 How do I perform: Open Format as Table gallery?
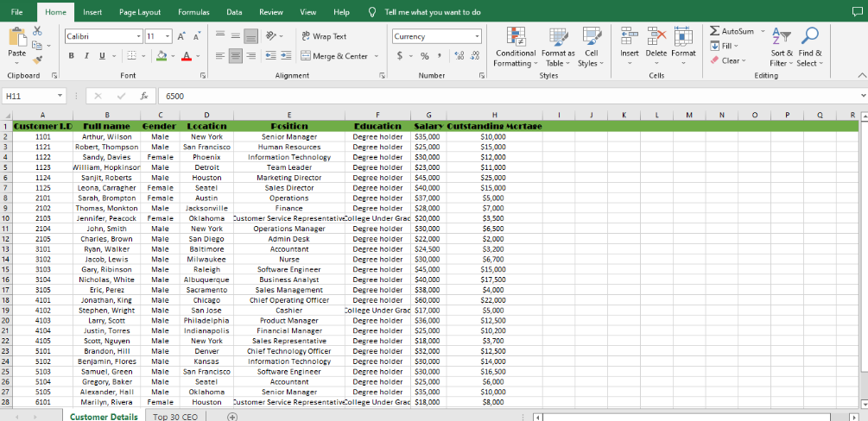[558, 47]
